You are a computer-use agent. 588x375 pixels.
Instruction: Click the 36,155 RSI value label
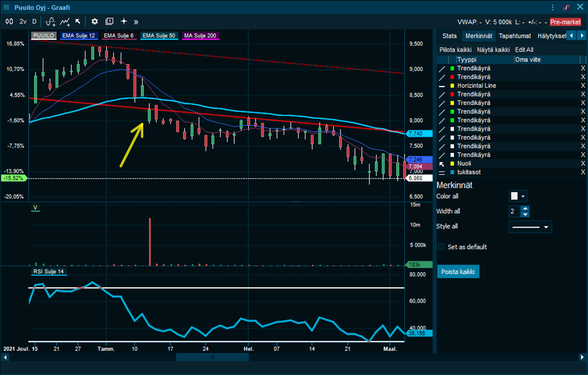click(x=419, y=333)
